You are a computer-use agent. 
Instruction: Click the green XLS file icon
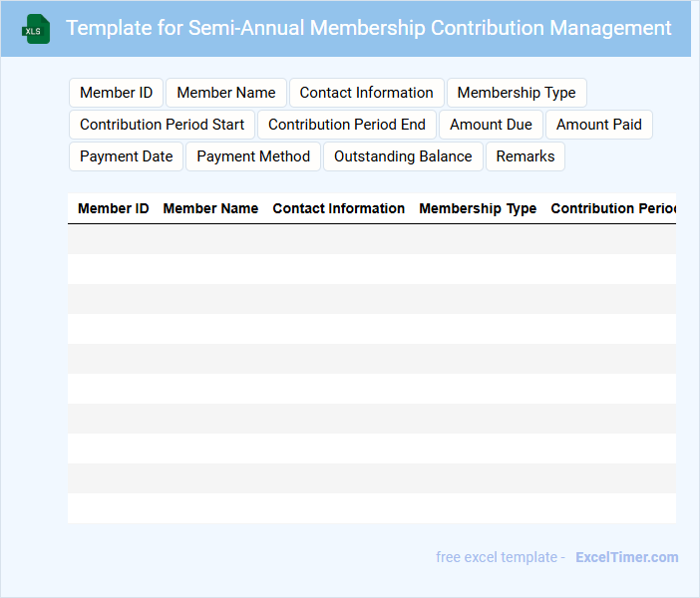pos(37,29)
